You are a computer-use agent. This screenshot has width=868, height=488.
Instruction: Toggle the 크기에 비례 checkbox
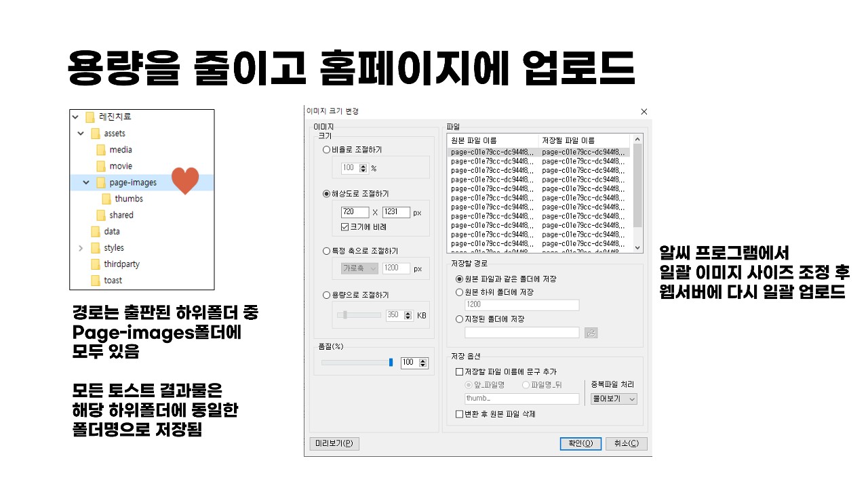click(x=345, y=226)
